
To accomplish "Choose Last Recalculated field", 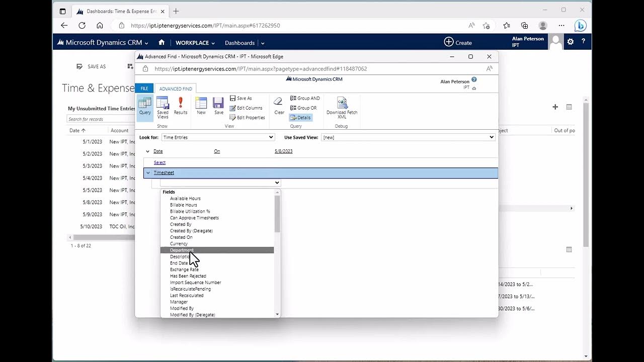I will [x=187, y=296].
